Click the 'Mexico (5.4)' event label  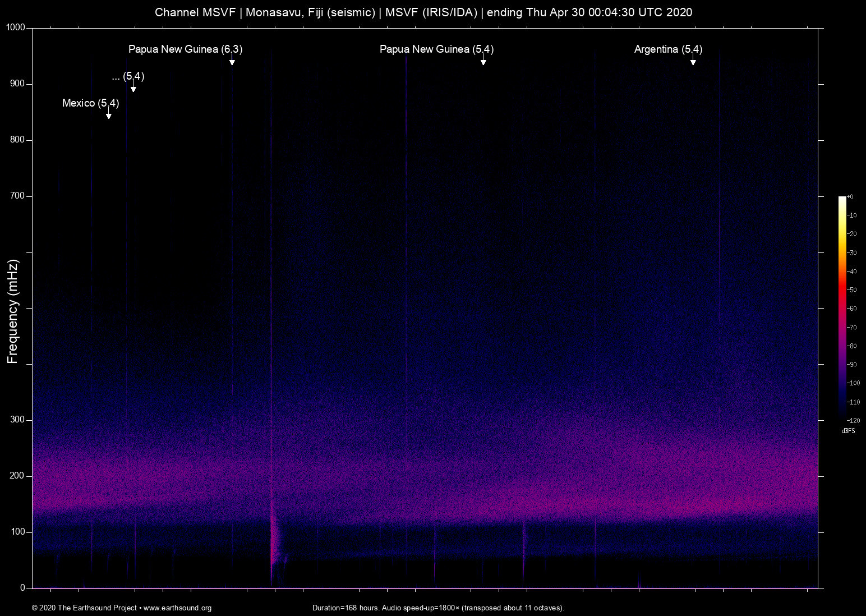(x=91, y=103)
